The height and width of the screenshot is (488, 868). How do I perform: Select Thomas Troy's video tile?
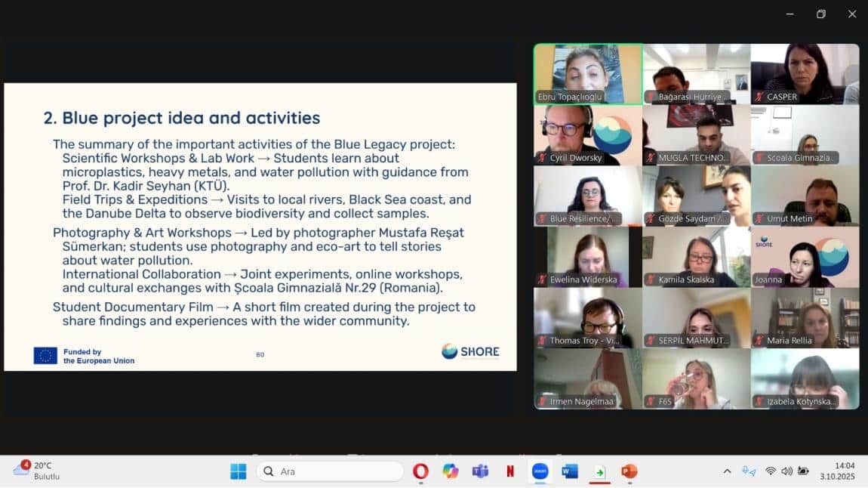(x=588, y=317)
